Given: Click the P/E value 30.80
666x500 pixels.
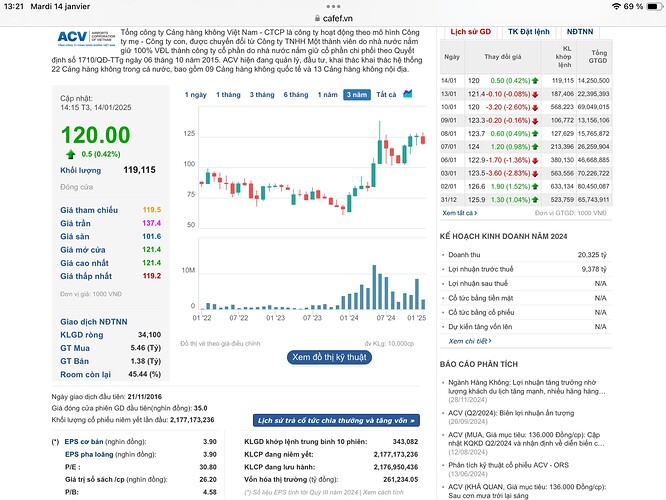Looking at the screenshot, I should (x=208, y=467).
